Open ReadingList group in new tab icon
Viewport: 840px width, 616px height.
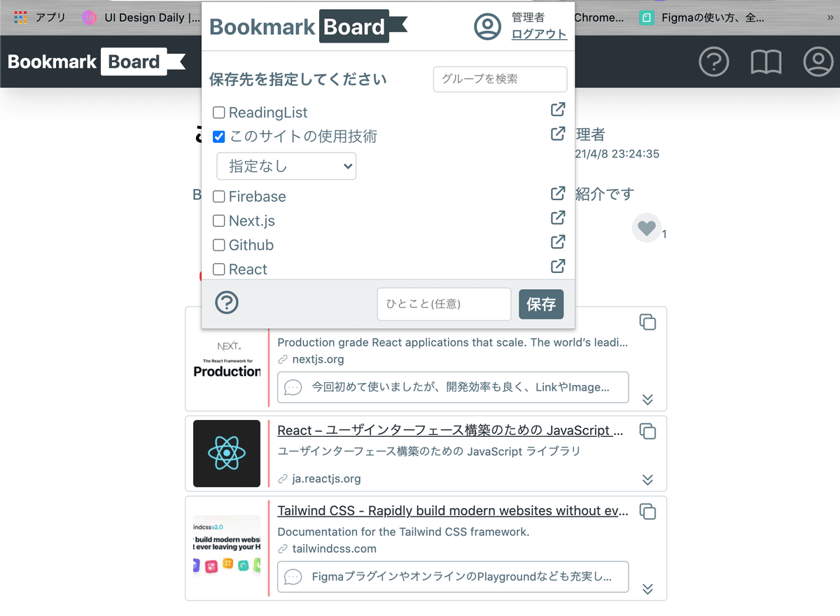(558, 110)
